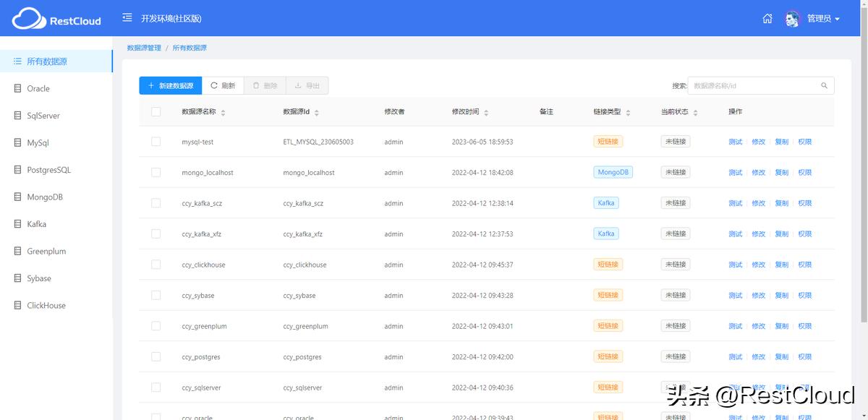868x420 pixels.
Task: Toggle the sidebar collapse hamburger icon
Action: point(127,18)
